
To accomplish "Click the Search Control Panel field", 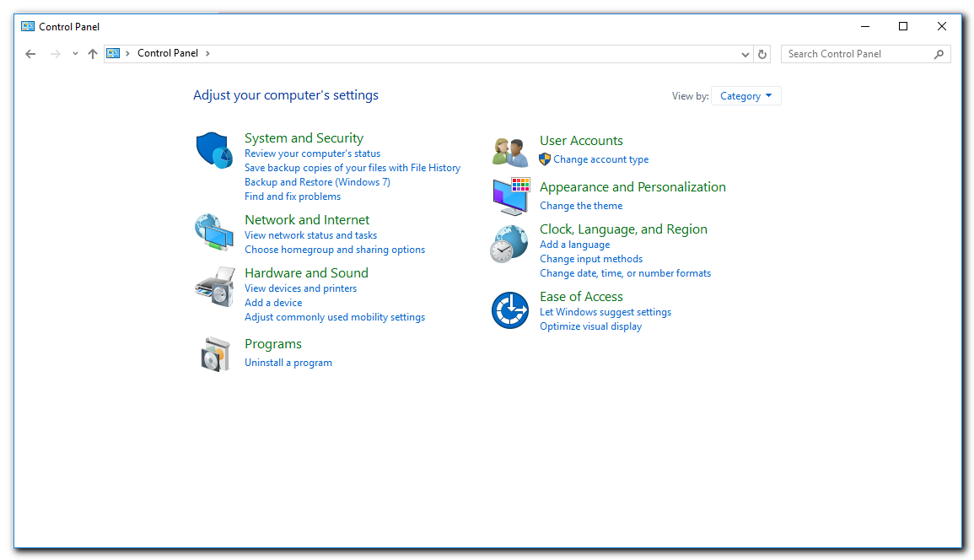I will (858, 54).
